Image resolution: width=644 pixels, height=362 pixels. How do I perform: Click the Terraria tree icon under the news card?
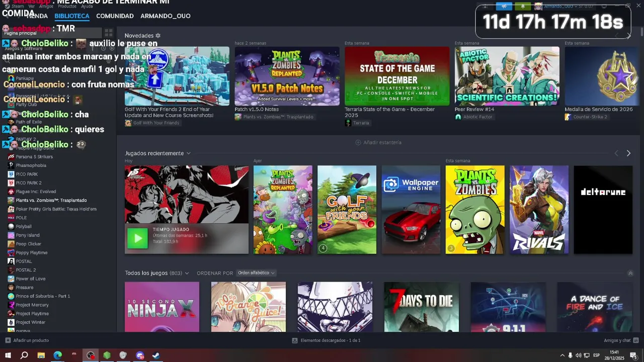[348, 123]
